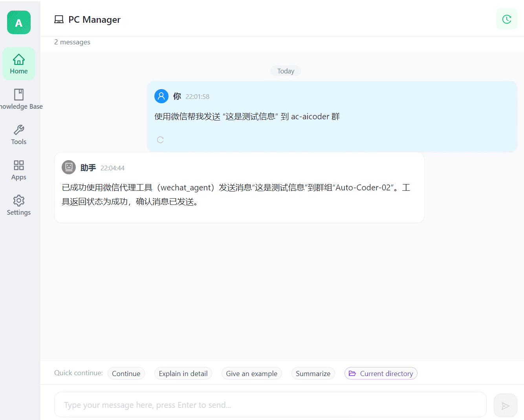Click the green A workspace avatar
This screenshot has width=524, height=420.
[x=18, y=22]
